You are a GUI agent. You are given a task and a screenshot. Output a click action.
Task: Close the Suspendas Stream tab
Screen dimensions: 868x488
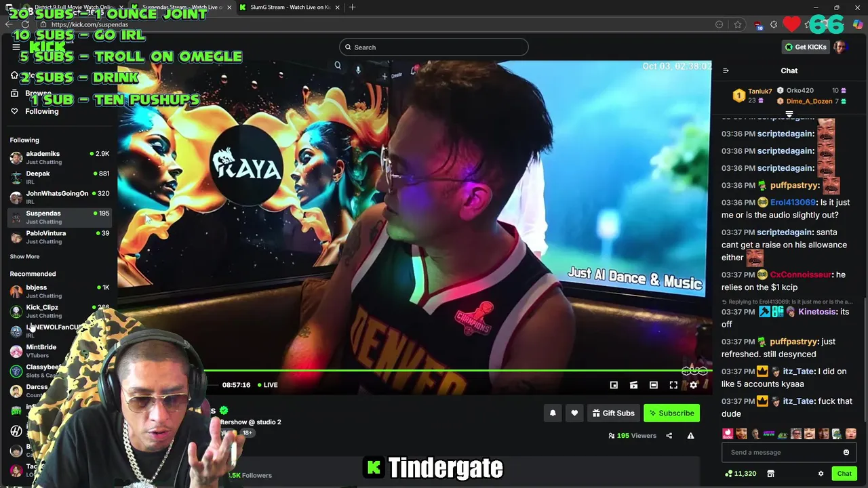point(229,7)
